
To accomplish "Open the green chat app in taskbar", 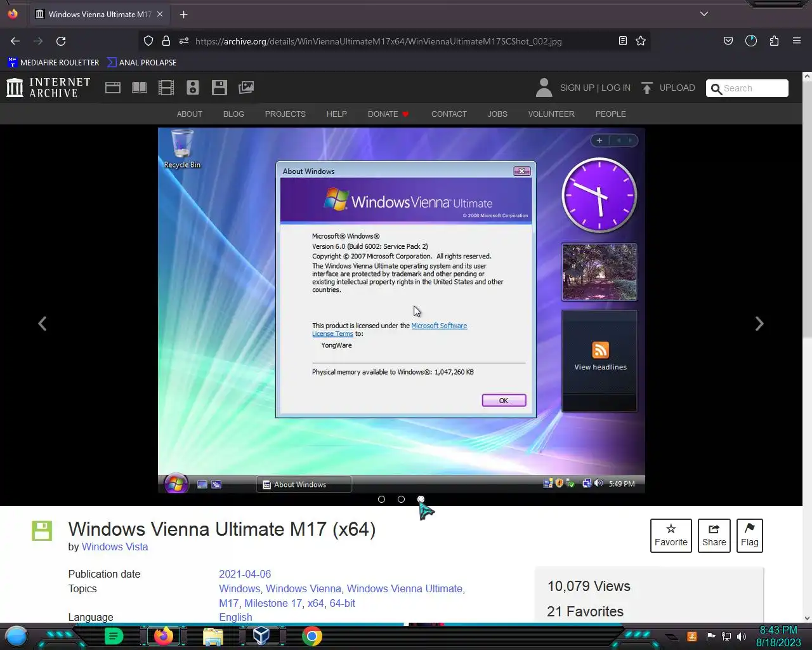I will coord(114,636).
